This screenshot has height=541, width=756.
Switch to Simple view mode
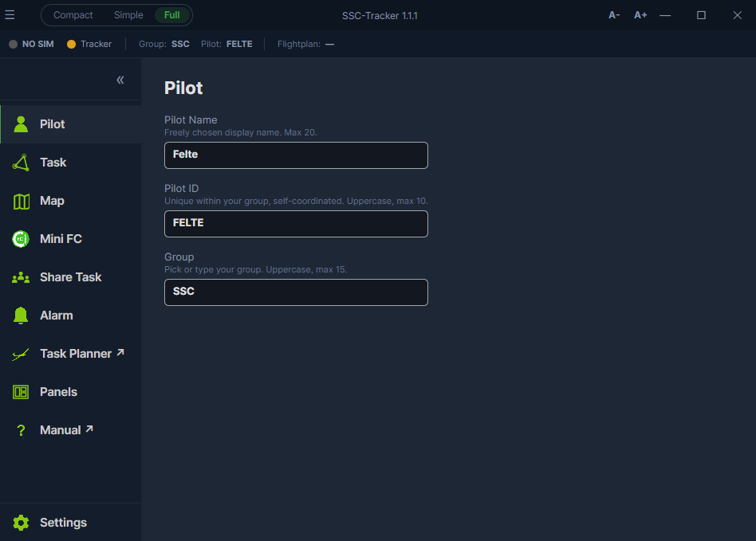point(128,15)
